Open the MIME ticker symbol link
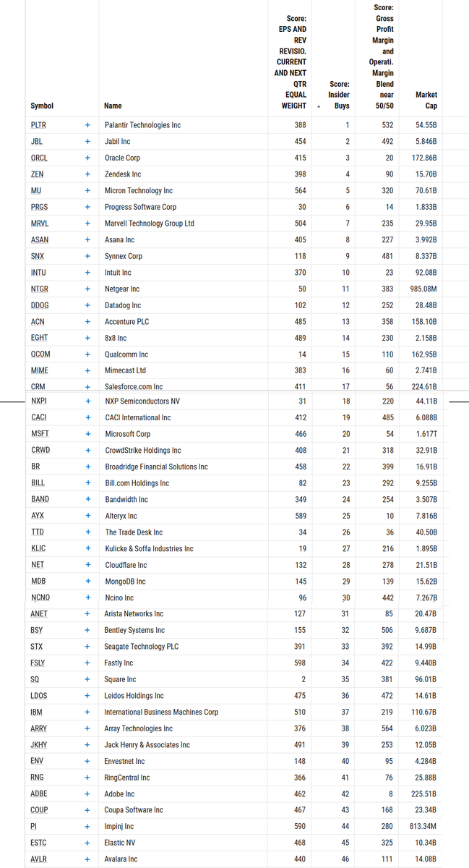 [x=38, y=370]
